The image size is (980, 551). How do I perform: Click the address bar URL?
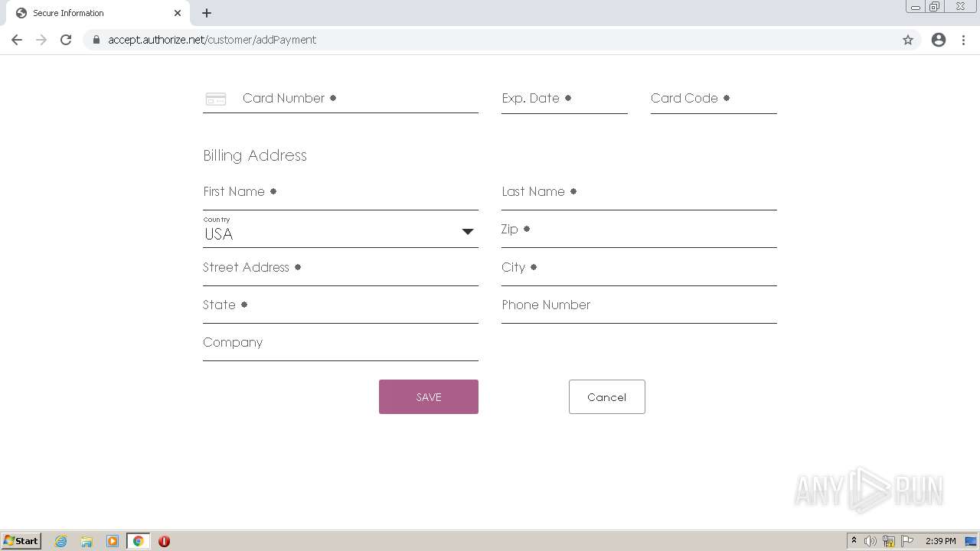point(212,40)
